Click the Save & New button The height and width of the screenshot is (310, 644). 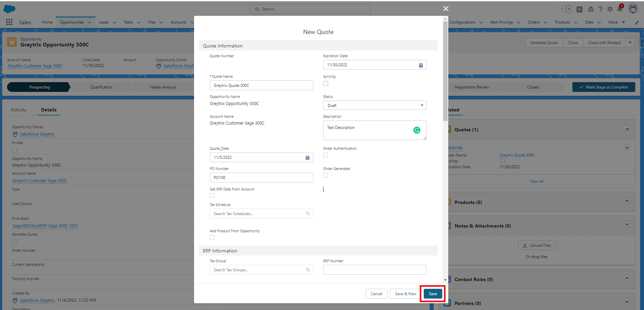pyautogui.click(x=406, y=294)
